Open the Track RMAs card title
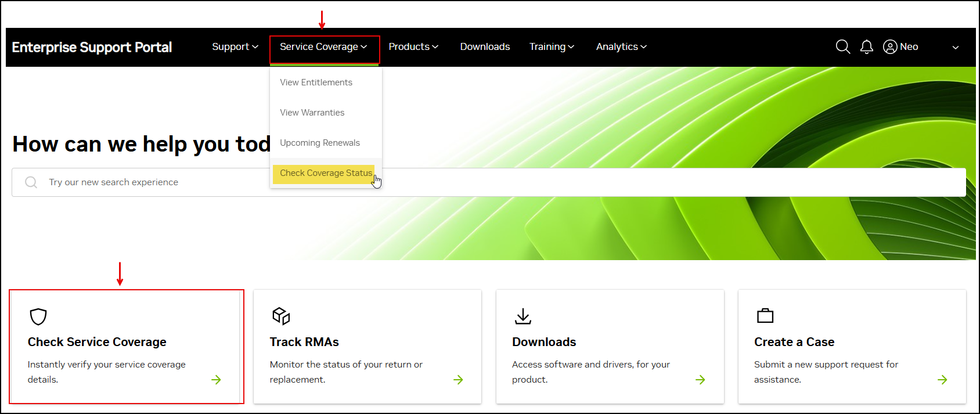Image resolution: width=980 pixels, height=414 pixels. [304, 342]
